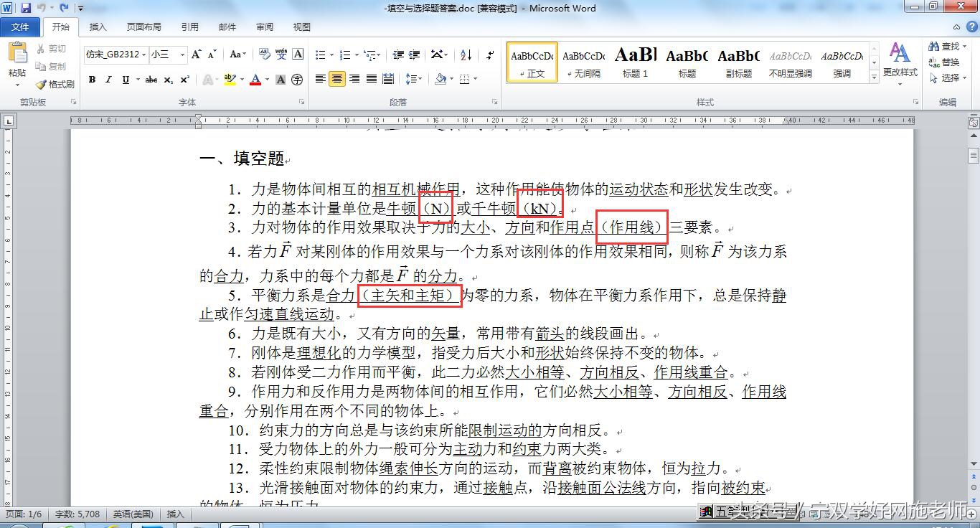Viewport: 980px width, 528px height.
Task: Apply the 标题 1 heading style
Action: (635, 62)
